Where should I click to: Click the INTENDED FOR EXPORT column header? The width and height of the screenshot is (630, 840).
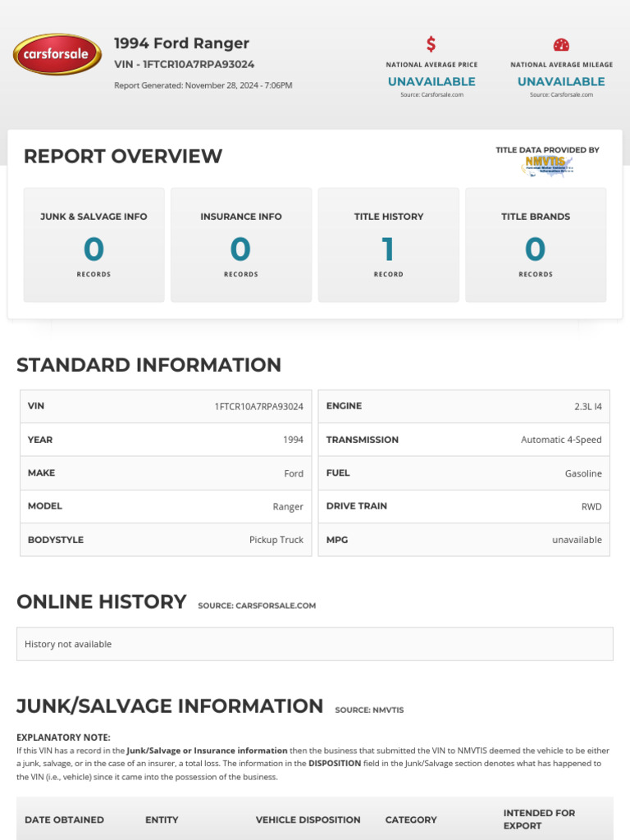[x=539, y=819]
